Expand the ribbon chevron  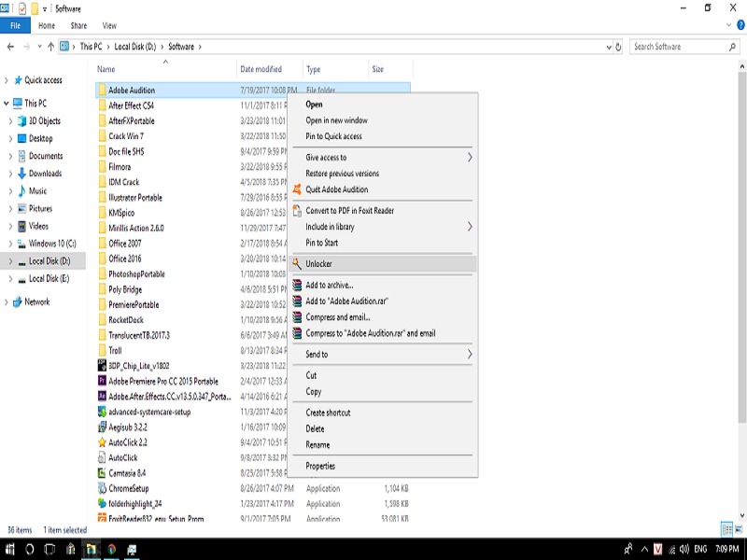pyautogui.click(x=729, y=25)
